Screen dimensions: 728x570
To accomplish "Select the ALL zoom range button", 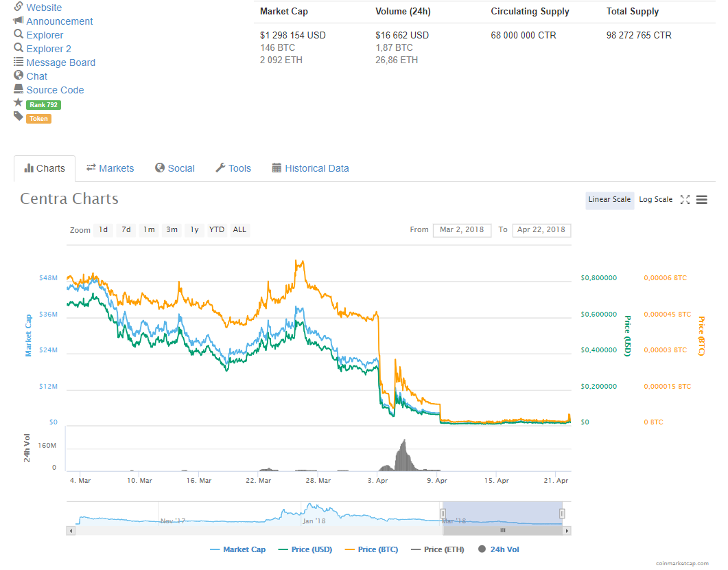I will click(239, 230).
